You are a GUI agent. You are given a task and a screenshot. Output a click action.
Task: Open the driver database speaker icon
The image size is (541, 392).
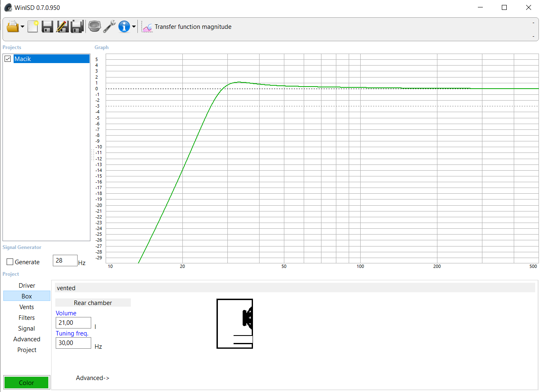pyautogui.click(x=94, y=27)
